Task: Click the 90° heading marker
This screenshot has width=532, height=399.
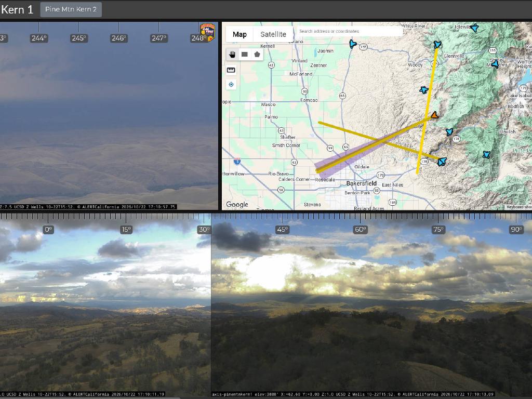Action: [x=516, y=230]
